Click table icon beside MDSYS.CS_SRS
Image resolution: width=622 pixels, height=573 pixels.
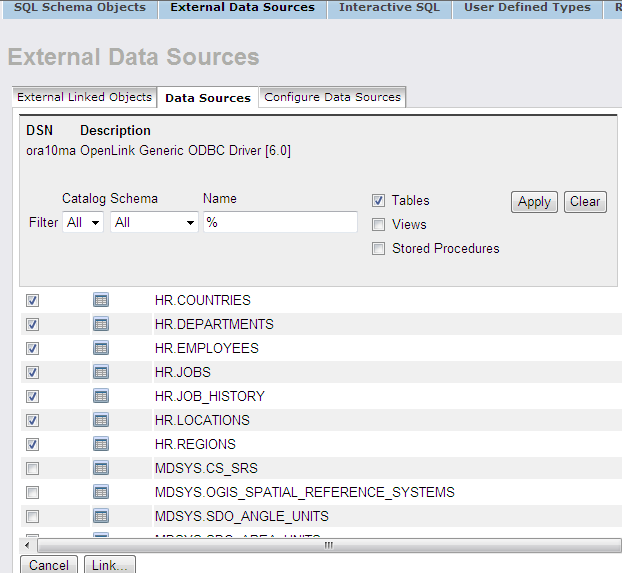click(x=100, y=468)
